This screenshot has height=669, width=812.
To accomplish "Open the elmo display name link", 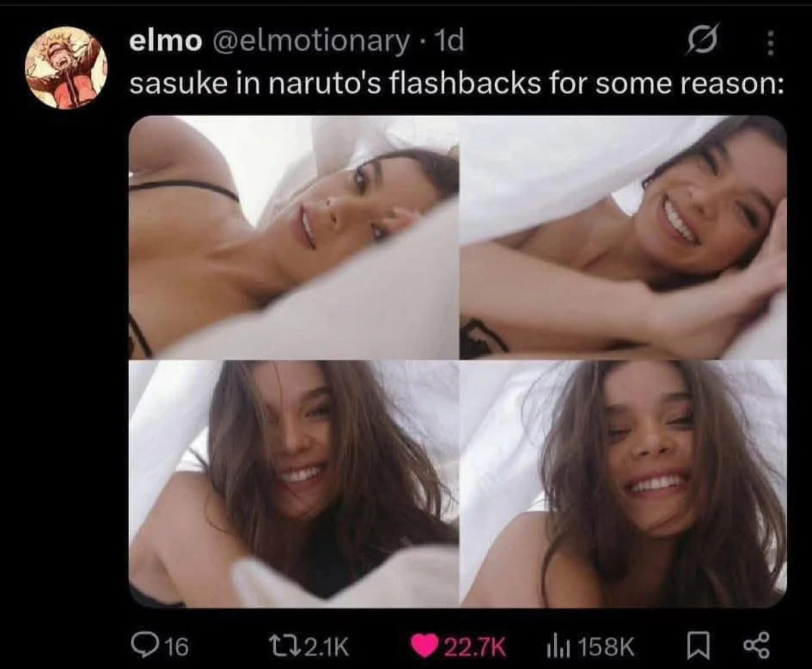I will coord(165,41).
